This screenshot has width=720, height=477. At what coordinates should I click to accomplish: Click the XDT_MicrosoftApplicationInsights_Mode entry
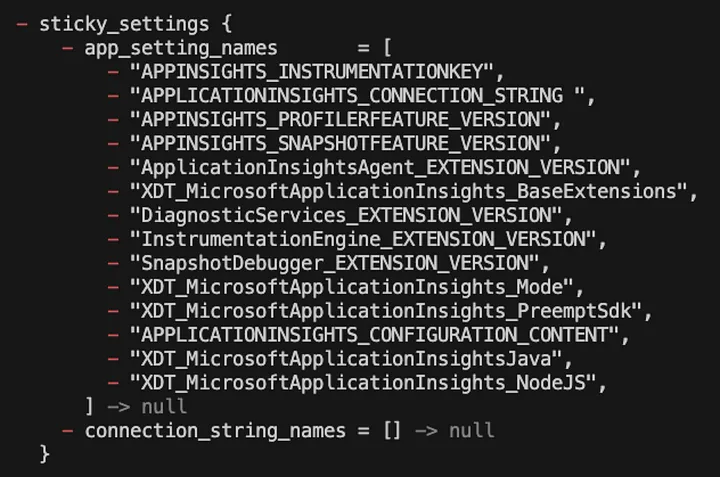352,287
